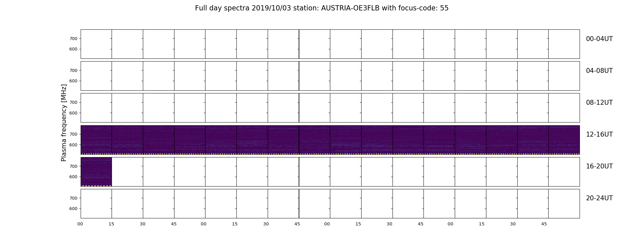Select the '04-08UT' row label

[x=599, y=71]
